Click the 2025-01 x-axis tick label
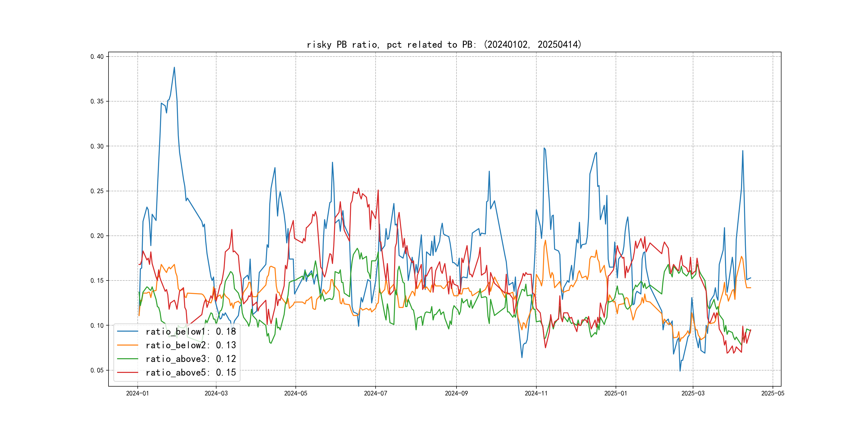868x434 pixels. pos(616,393)
